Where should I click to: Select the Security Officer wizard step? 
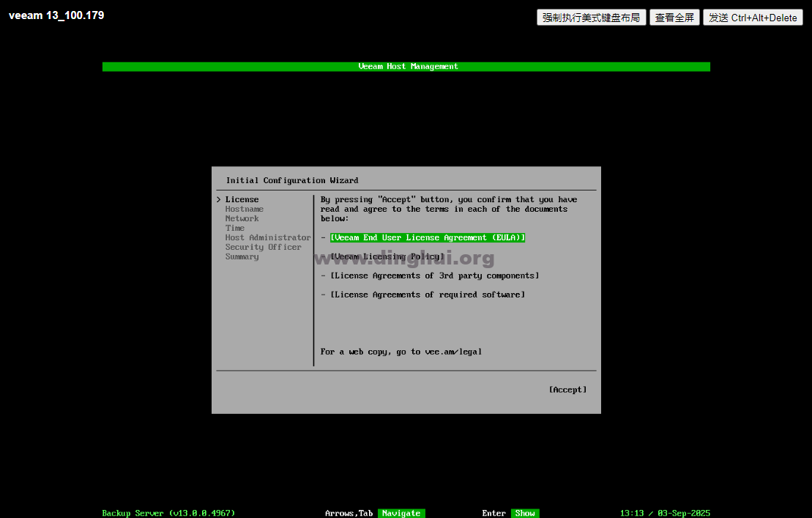263,247
